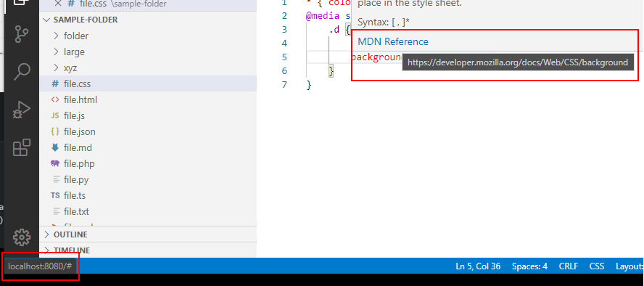Viewport: 644px width, 286px height.
Task: Change line ending via CRLF
Action: [x=568, y=266]
